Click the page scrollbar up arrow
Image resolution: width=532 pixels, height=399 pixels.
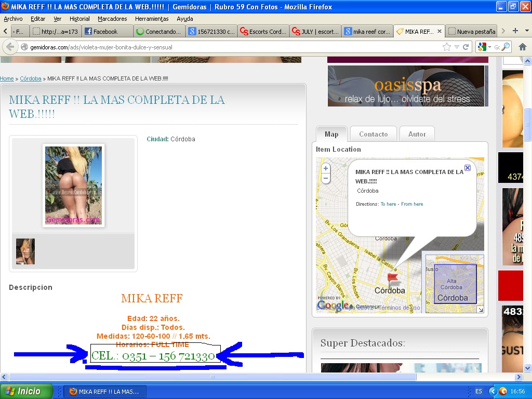click(x=527, y=61)
